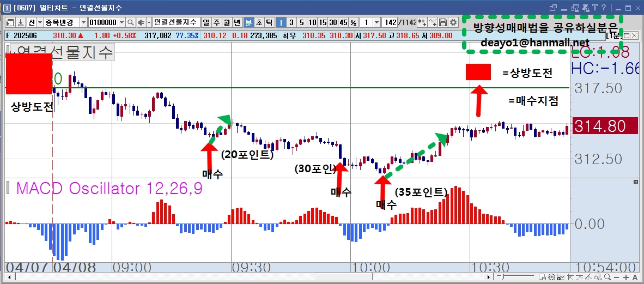Click the horizontal scrollbar right arrow

click(x=489, y=277)
